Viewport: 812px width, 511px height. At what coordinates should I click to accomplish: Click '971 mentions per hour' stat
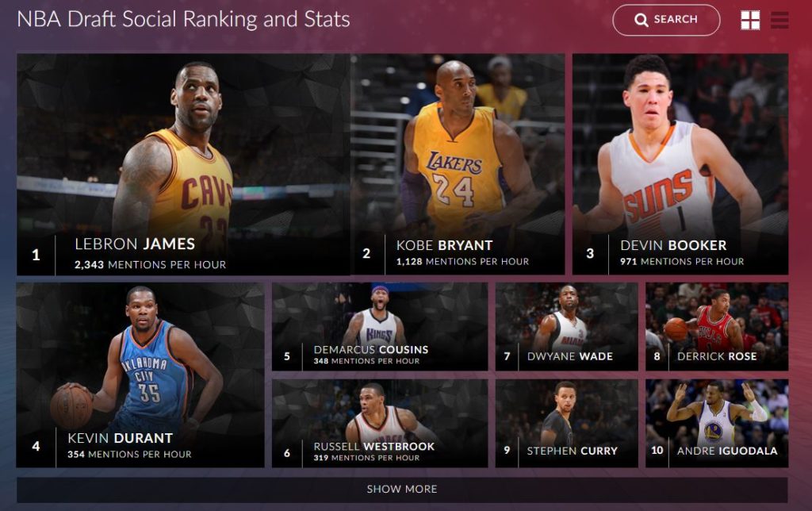682,262
